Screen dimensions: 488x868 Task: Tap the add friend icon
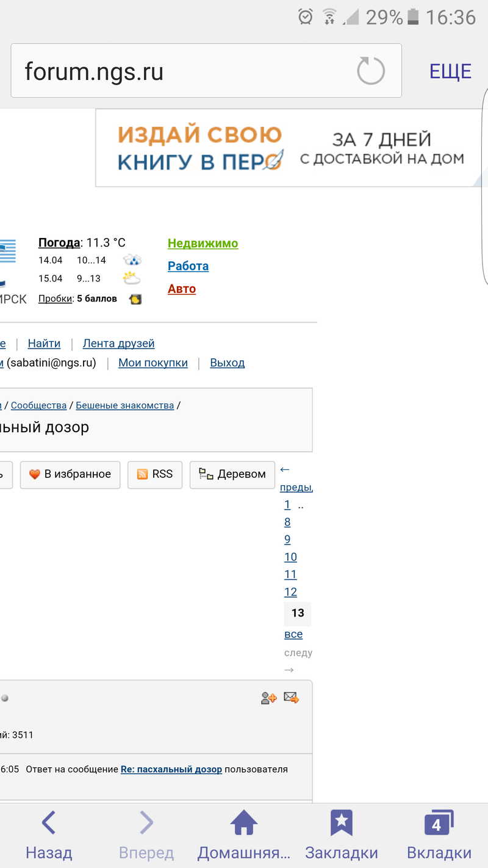tap(268, 698)
